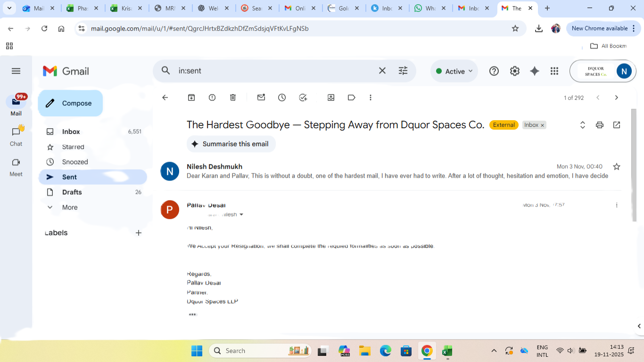Star Nilesh Deshmukh's message

pos(617,166)
